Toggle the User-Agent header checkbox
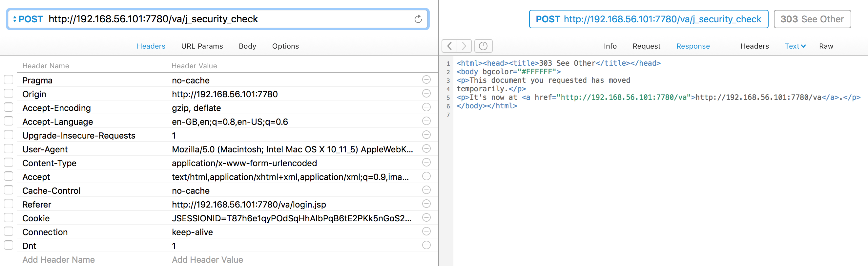Image resolution: width=868 pixels, height=266 pixels. [x=9, y=149]
